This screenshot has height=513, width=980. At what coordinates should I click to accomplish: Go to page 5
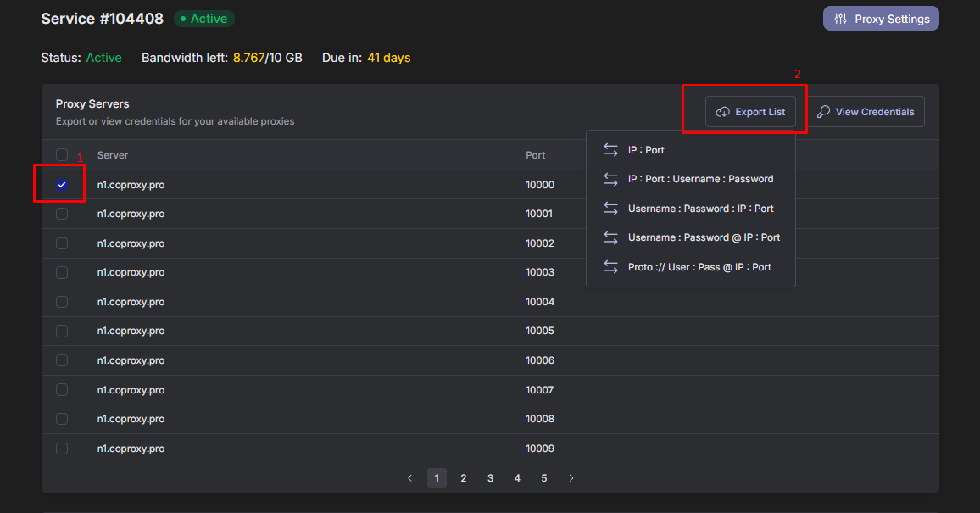(x=544, y=478)
